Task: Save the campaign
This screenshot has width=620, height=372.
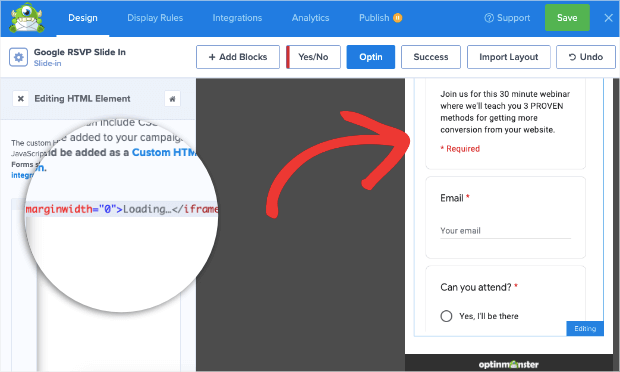Action: [x=567, y=17]
